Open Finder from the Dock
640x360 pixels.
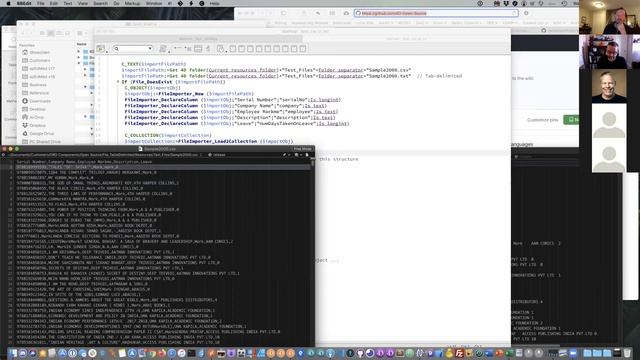click(13, 353)
